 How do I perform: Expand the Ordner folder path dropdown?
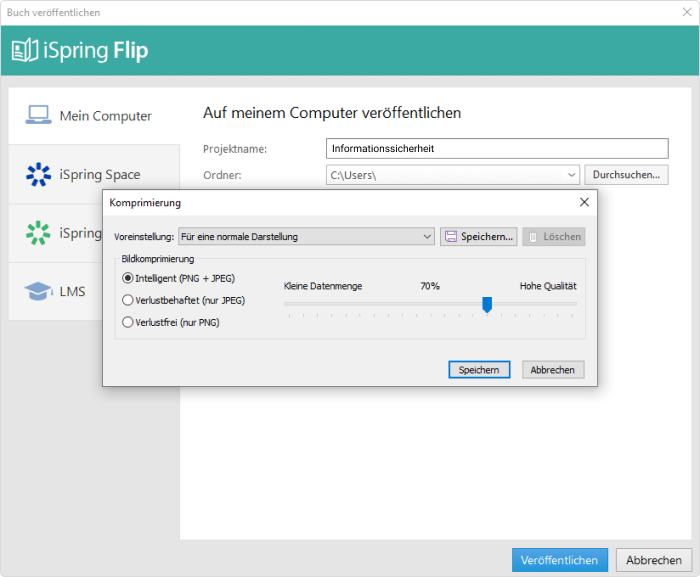point(571,175)
